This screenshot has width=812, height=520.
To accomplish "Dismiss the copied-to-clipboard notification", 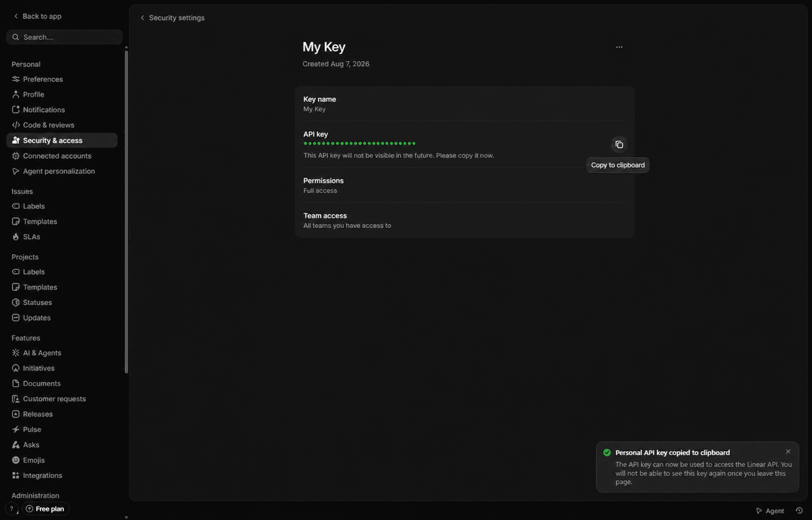I will [788, 452].
